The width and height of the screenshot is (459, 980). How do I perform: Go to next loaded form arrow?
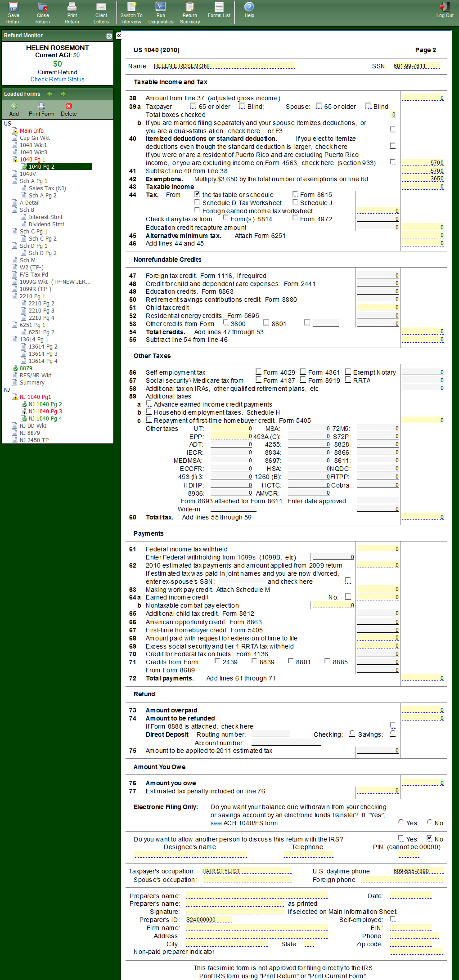(63, 94)
